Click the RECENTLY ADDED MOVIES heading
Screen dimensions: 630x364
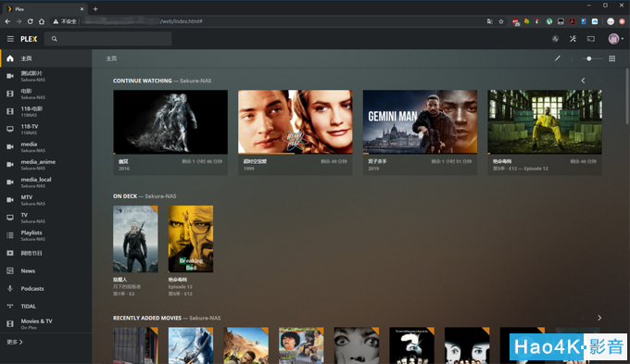(147, 318)
